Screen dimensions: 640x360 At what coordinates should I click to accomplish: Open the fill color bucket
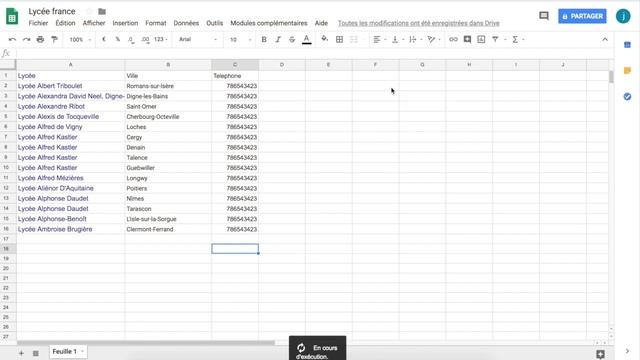click(x=324, y=40)
